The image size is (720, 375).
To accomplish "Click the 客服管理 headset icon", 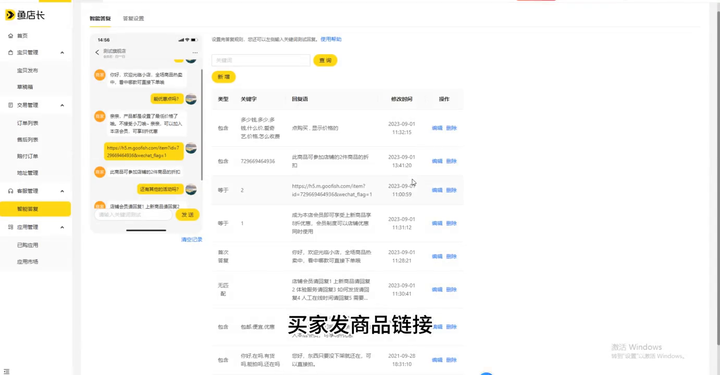I will click(x=11, y=191).
